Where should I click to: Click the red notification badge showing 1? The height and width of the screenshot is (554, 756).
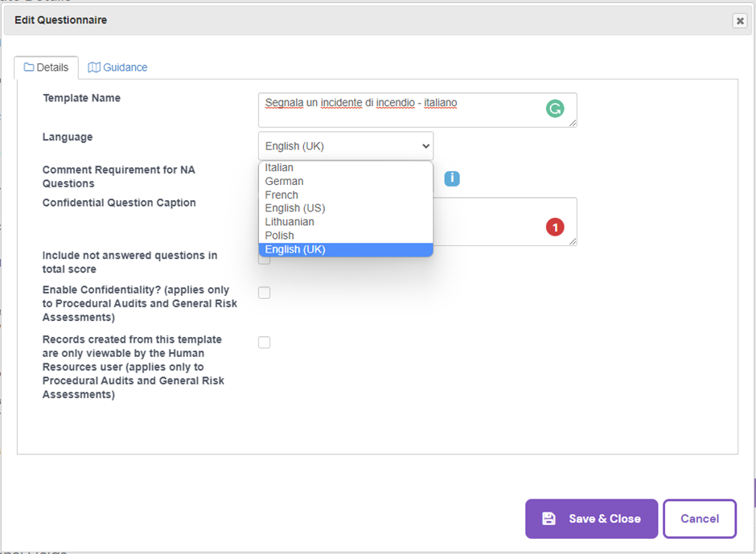(555, 228)
